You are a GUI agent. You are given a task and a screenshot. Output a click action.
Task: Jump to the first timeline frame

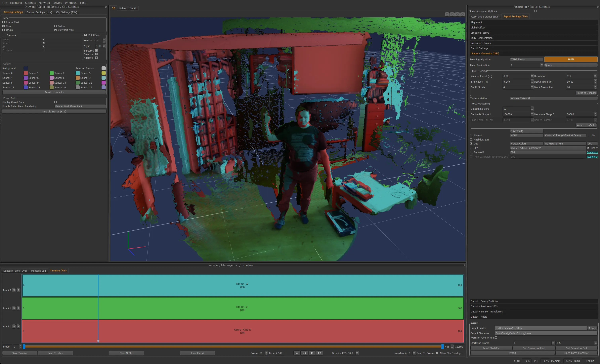(x=297, y=353)
